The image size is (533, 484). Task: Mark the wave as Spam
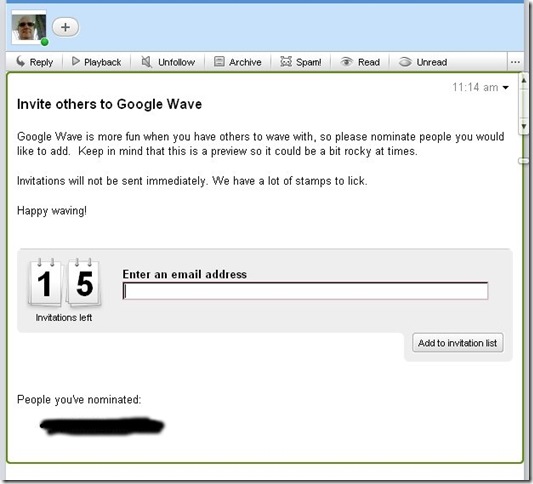point(300,62)
